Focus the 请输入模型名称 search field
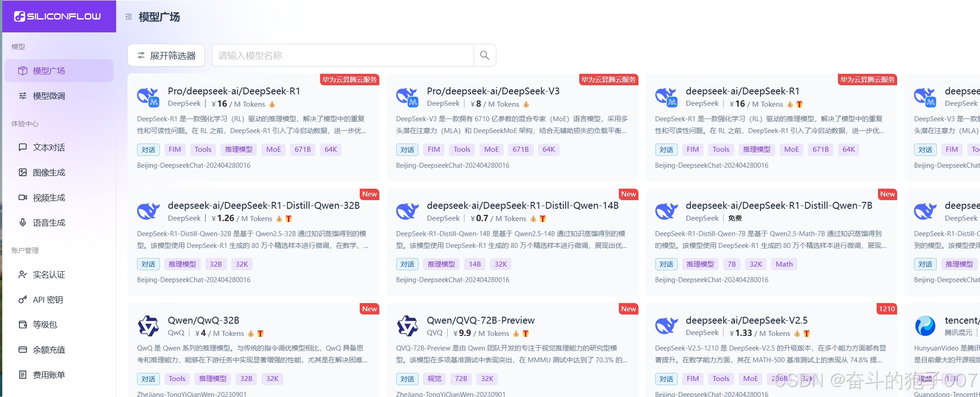 (343, 55)
